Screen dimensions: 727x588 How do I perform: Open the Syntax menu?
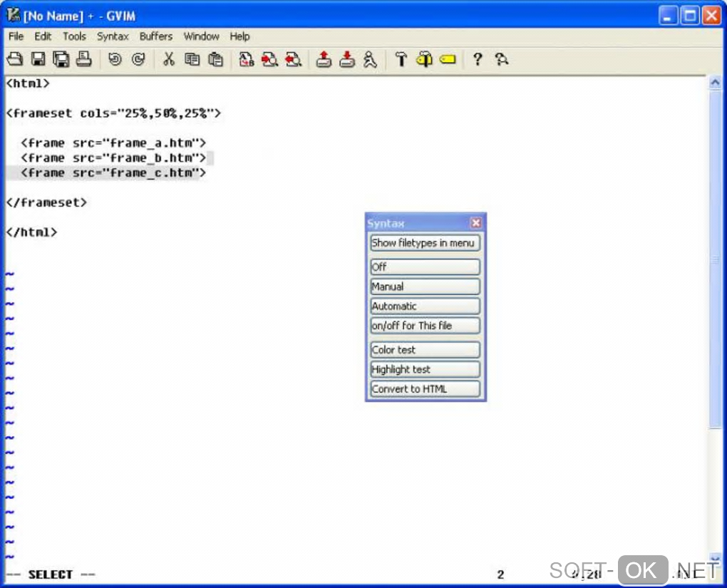point(113,36)
